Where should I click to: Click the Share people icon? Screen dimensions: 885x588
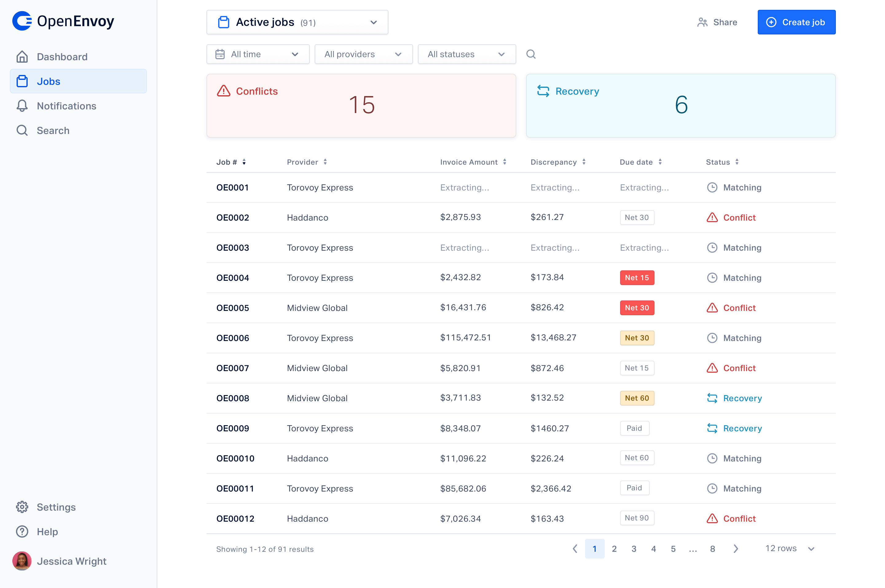coord(702,22)
